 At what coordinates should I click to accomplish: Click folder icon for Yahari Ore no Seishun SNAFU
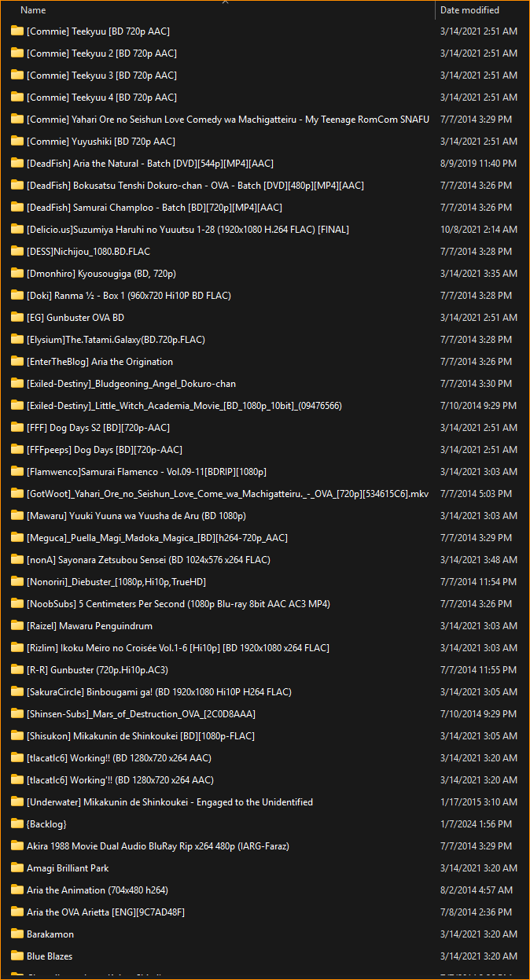tap(17, 120)
